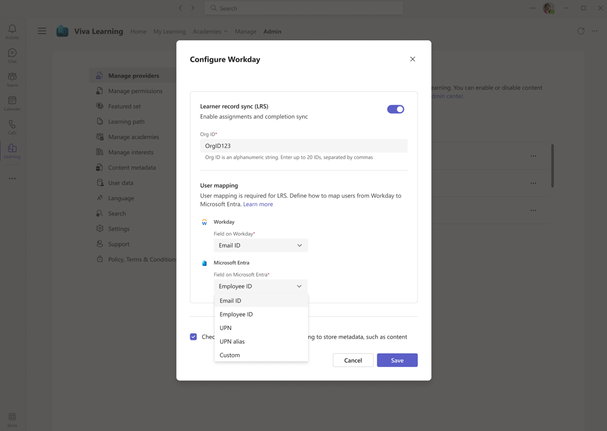The image size is (607, 431).
Task: Open the Admin tab
Action: [x=272, y=31]
